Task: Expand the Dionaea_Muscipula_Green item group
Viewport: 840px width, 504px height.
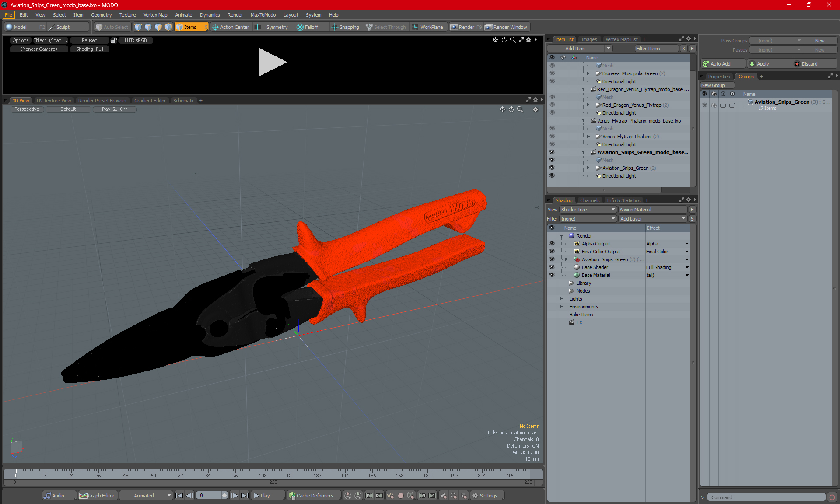Action: [588, 73]
